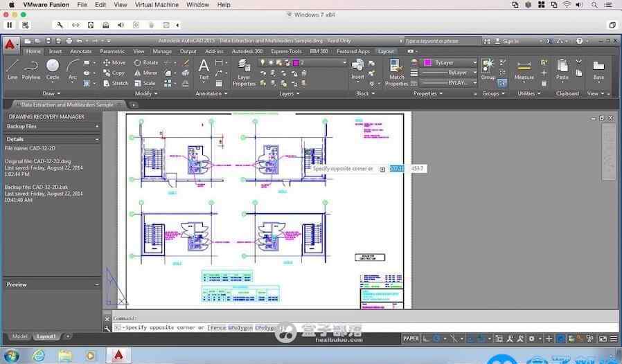Click the magenta layer color swatch
Screen dimensions: 622x364
(x=296, y=63)
